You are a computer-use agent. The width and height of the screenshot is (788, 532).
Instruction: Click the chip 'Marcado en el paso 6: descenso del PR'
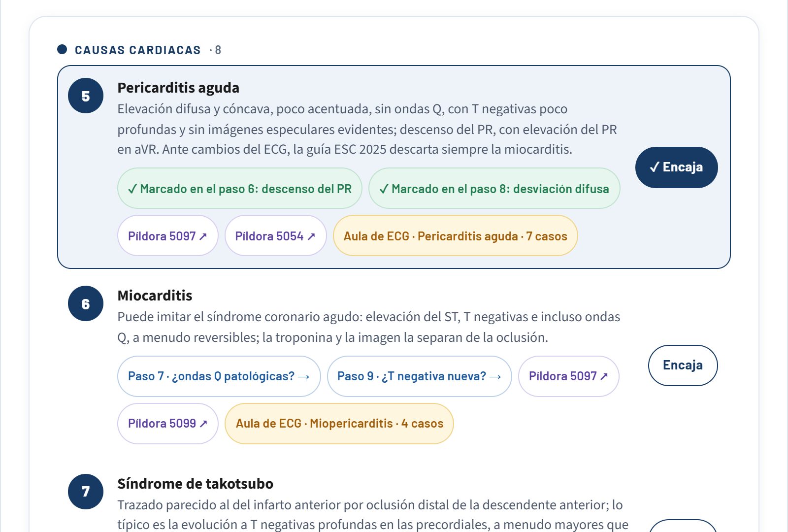[x=239, y=189]
